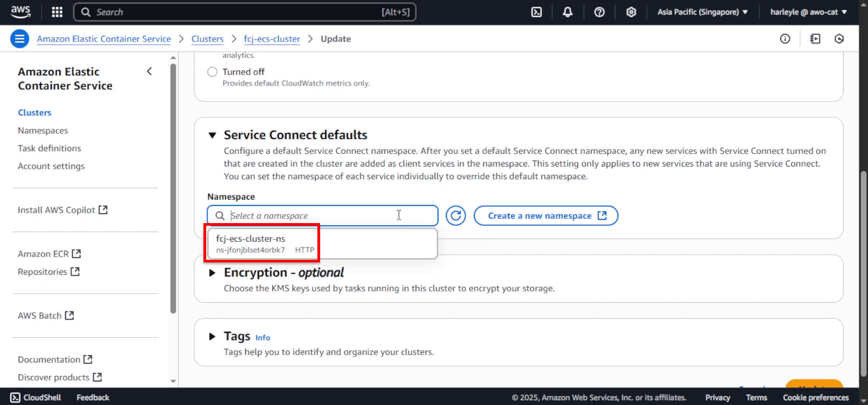
Task: Focus the Select a namespace field
Action: pos(322,216)
